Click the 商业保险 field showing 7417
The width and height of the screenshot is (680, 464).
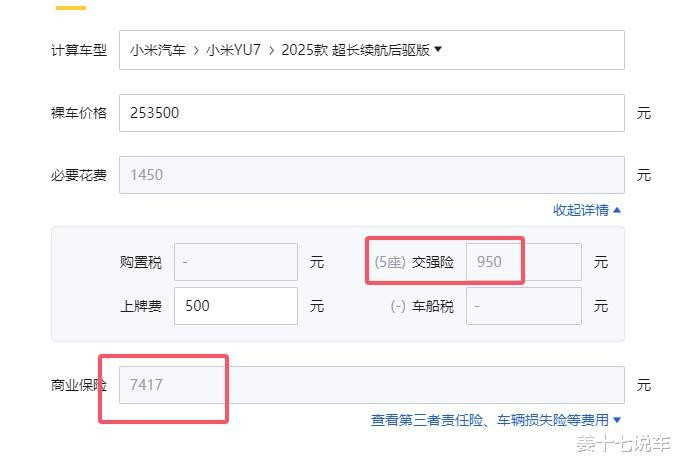click(372, 385)
